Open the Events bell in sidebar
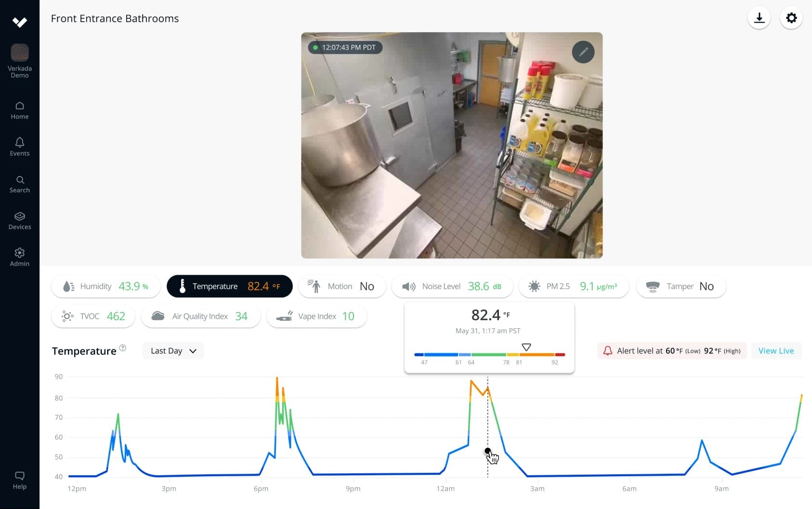Image resolution: width=812 pixels, height=509 pixels. pyautogui.click(x=20, y=147)
